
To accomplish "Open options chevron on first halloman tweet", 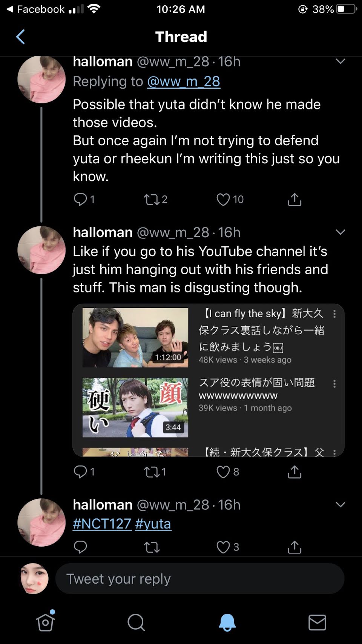I will click(340, 61).
